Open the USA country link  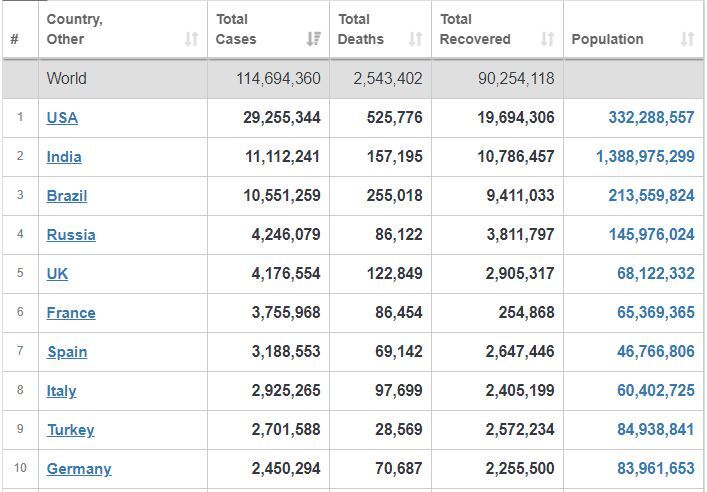tap(62, 118)
